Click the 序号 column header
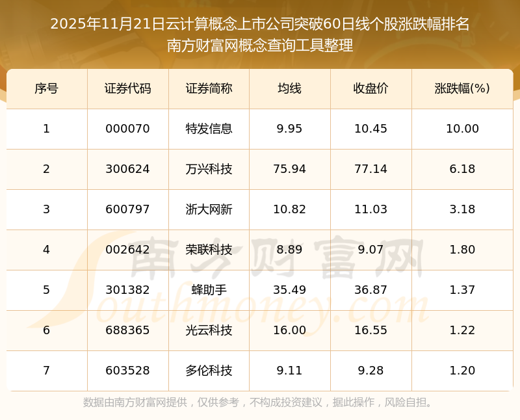Screen dimensions: 520x420 point(46,88)
